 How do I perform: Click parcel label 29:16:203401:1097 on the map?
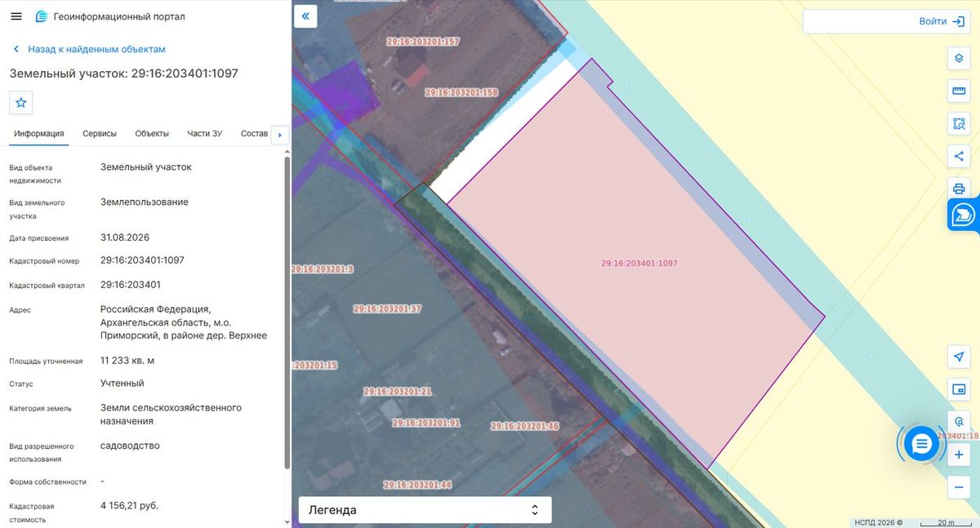[639, 264]
